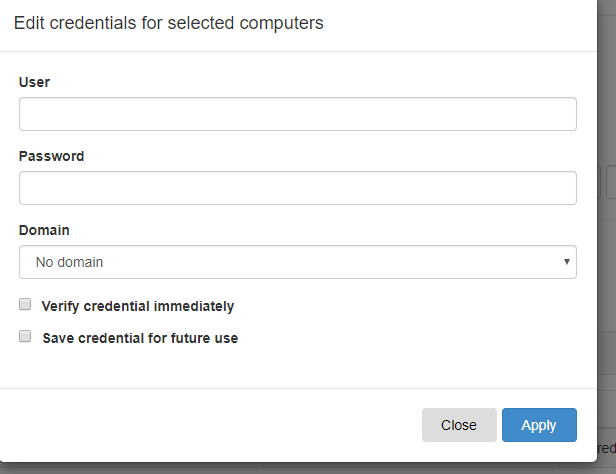Tick the Save credential for future use checkbox
616x474 pixels.
click(x=25, y=336)
